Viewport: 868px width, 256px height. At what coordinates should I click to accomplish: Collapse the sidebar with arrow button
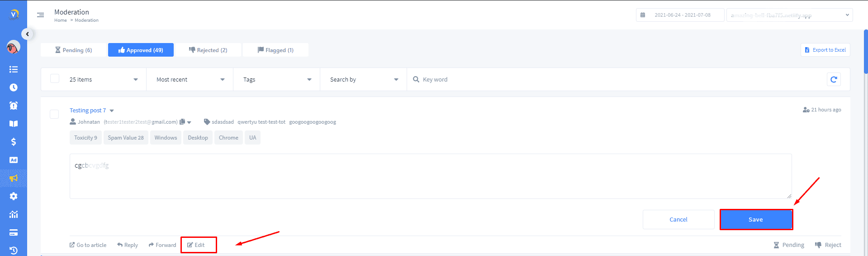coord(28,34)
